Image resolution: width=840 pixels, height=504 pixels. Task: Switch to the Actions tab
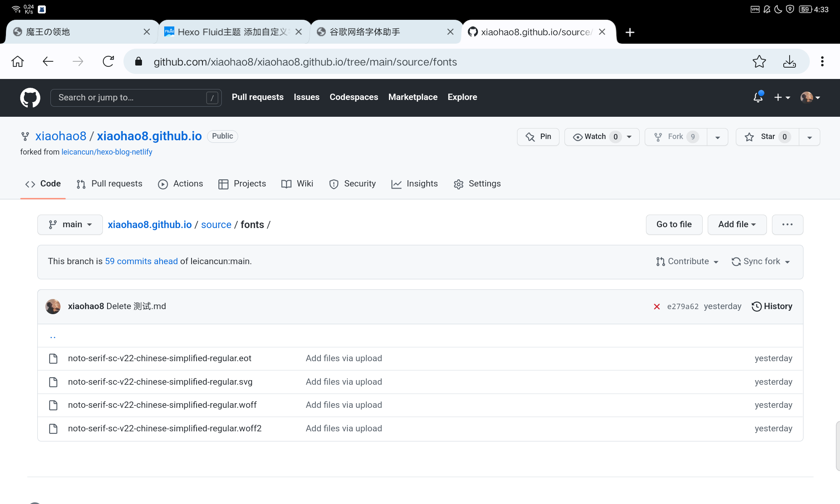(181, 184)
